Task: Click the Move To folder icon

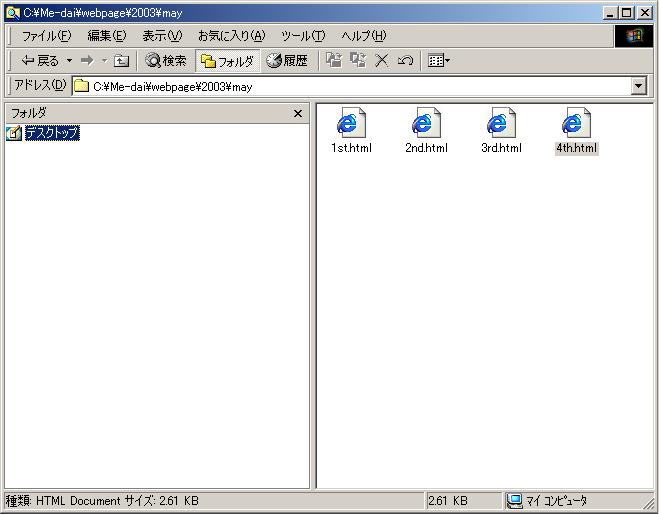Action: pos(334,61)
